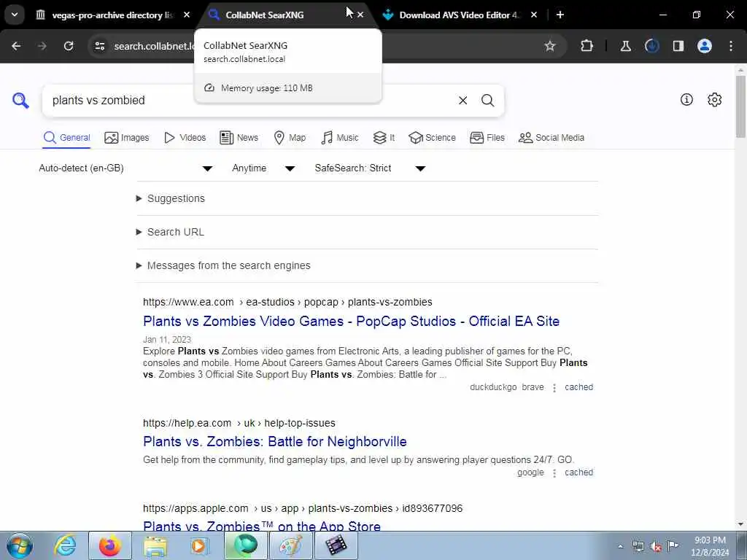
Task: Open Preferences gear icon
Action: [715, 99]
